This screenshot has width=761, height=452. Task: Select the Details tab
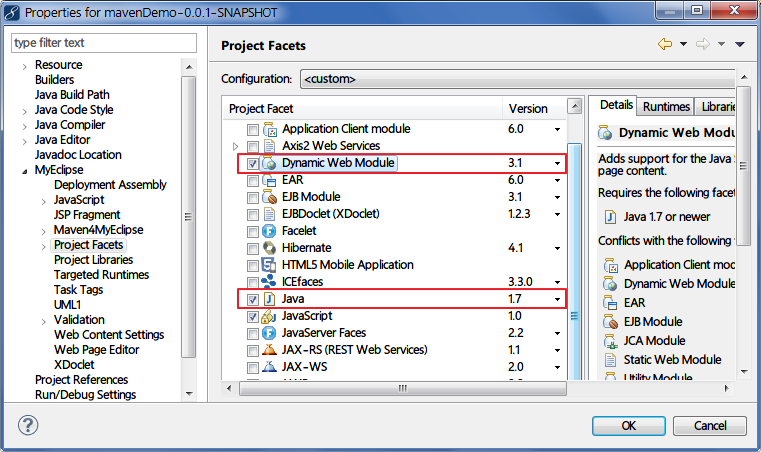tap(616, 106)
